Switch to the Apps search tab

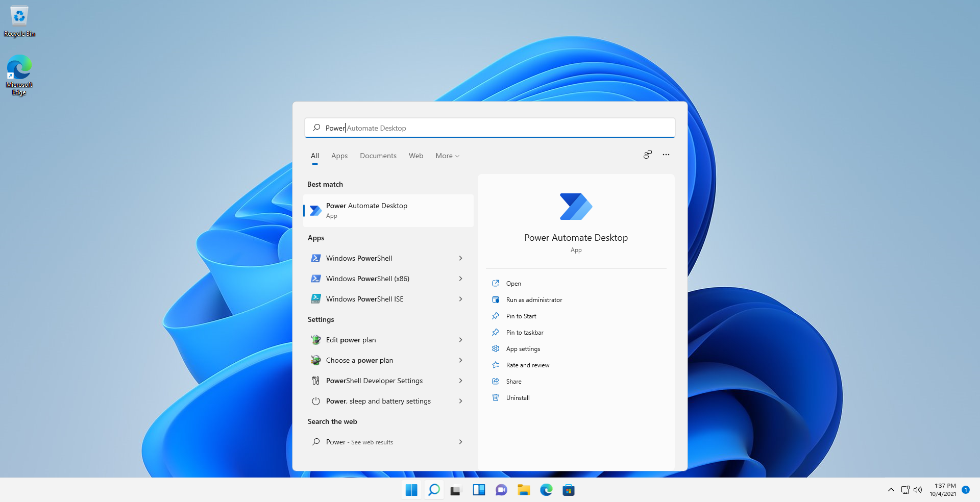[339, 156]
